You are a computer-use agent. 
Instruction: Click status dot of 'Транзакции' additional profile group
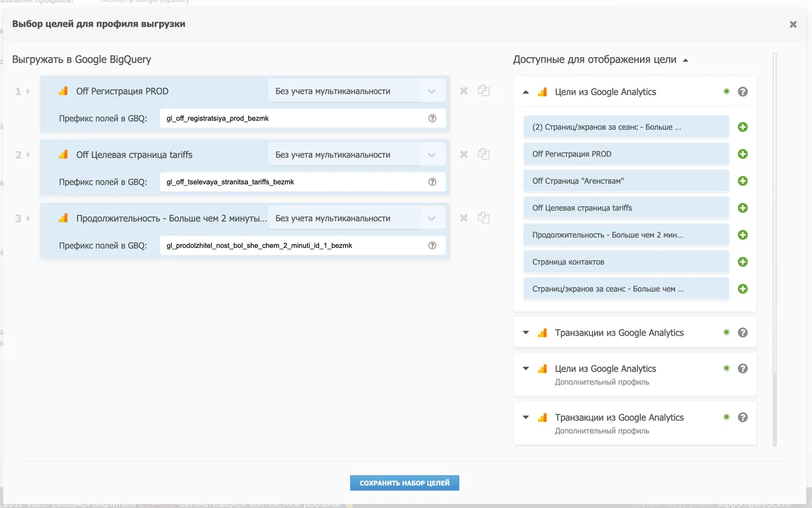pos(726,417)
